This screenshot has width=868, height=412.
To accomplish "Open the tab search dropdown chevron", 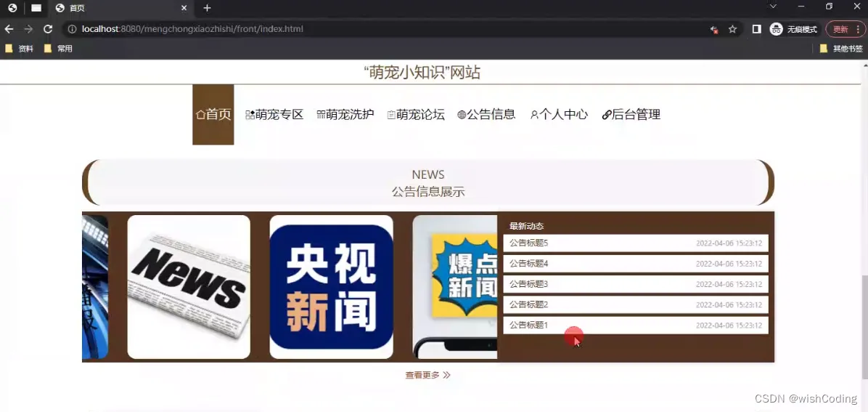I will click(774, 6).
